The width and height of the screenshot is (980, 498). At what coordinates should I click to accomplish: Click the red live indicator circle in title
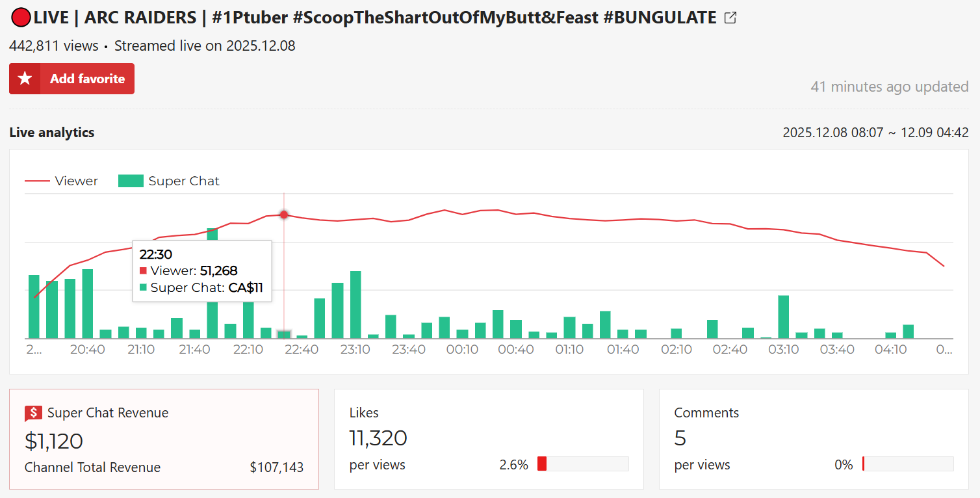21,18
